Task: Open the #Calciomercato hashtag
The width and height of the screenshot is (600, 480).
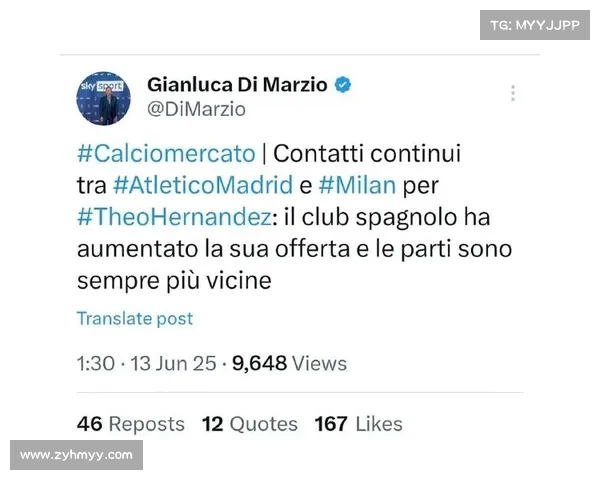Action: pyautogui.click(x=166, y=154)
